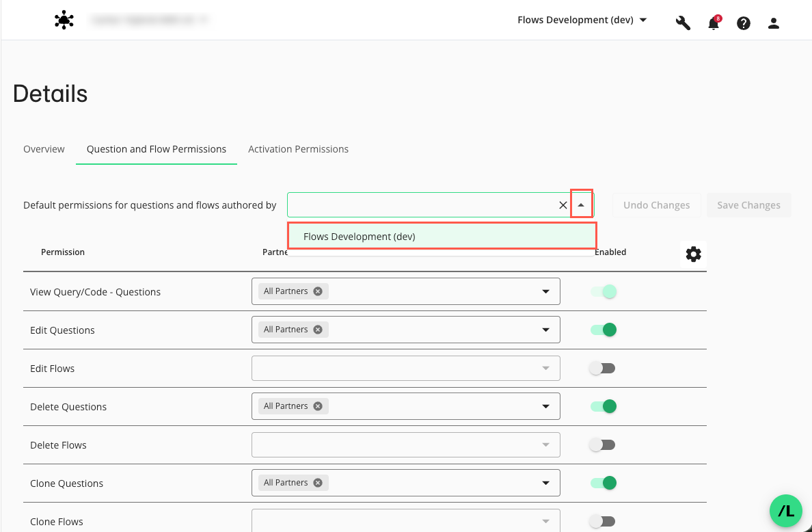Disable the Edit Questions switch

(604, 330)
